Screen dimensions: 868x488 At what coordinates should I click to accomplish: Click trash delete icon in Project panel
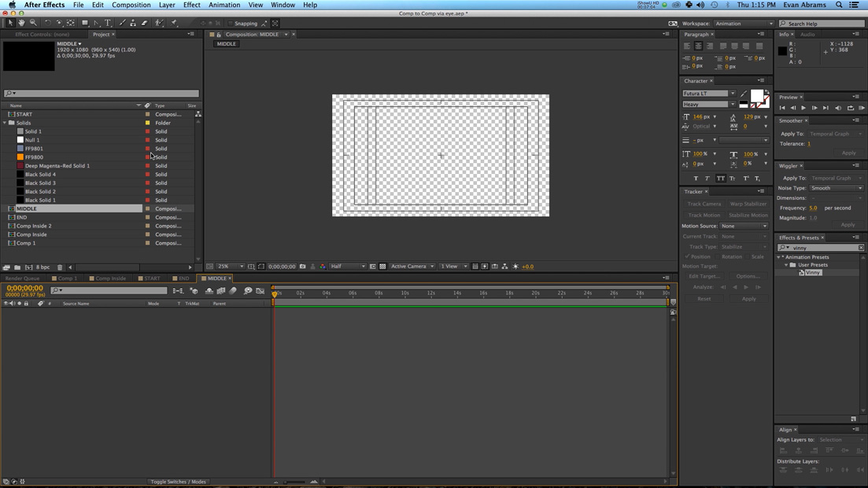60,268
